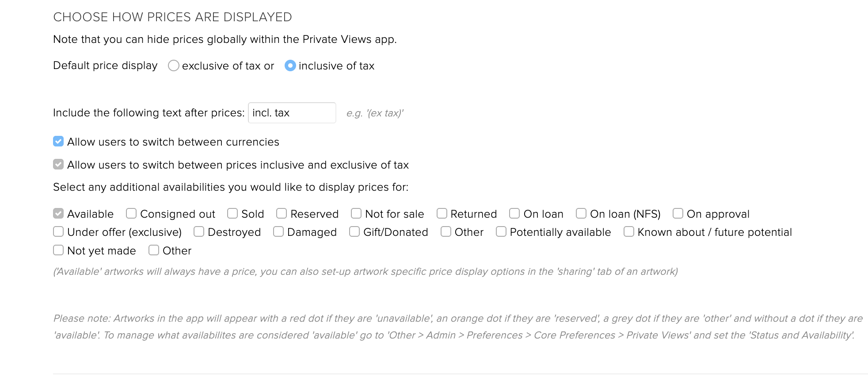This screenshot has height=377, width=868.
Task: Tick the Potentially available checkbox
Action: coord(501,232)
